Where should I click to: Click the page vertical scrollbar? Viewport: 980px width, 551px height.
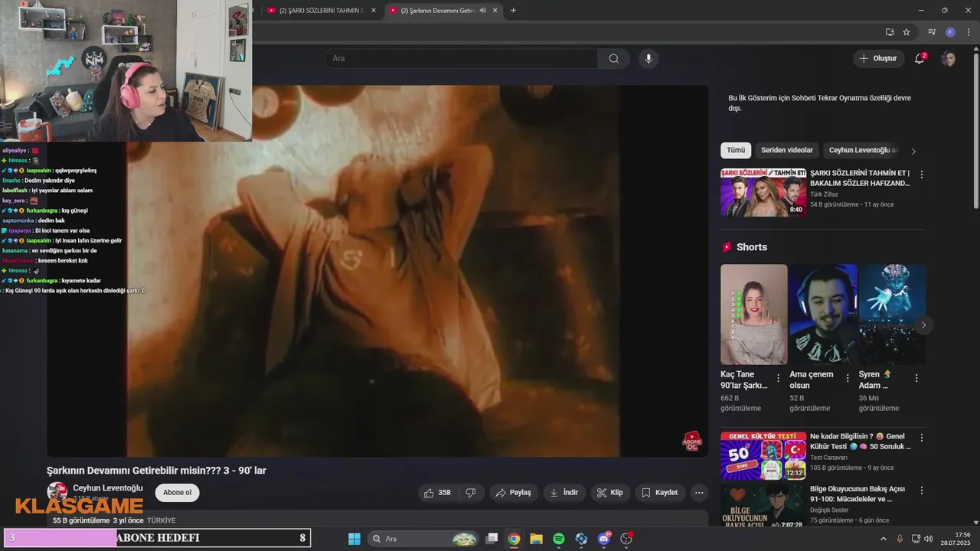[x=975, y=130]
